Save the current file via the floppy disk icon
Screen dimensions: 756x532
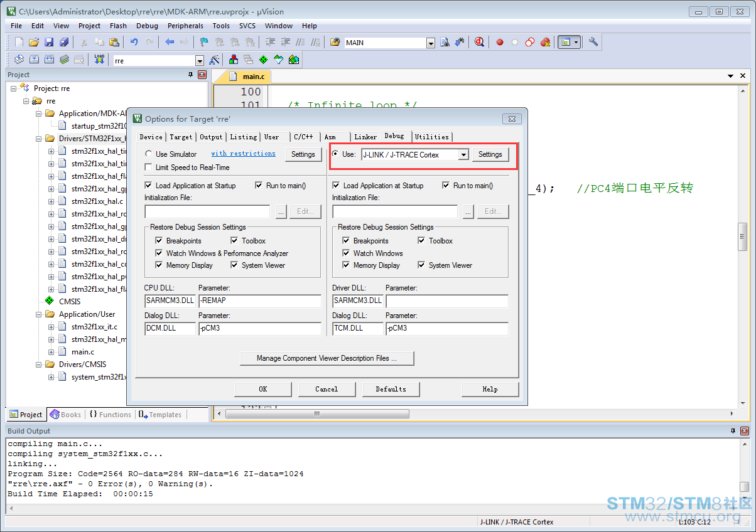pos(49,42)
